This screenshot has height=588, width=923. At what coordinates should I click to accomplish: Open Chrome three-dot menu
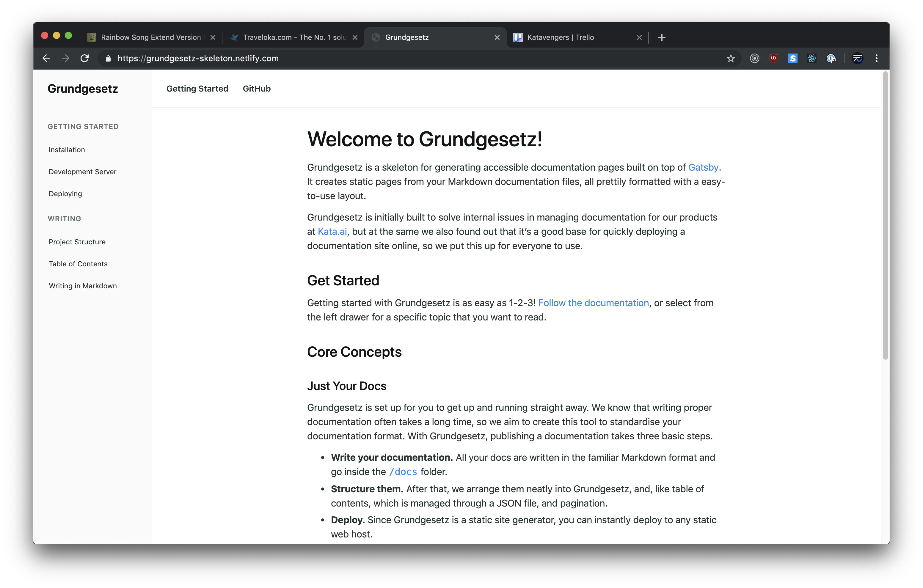(877, 58)
